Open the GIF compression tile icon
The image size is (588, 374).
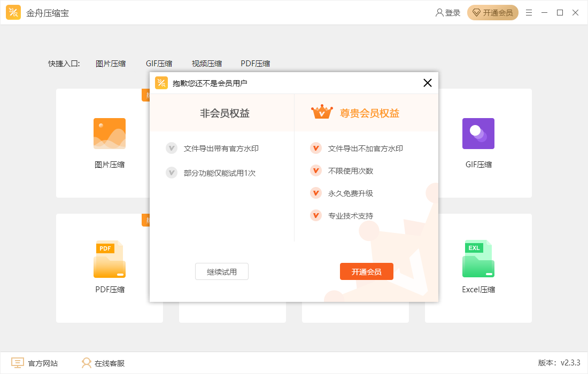[x=478, y=134]
